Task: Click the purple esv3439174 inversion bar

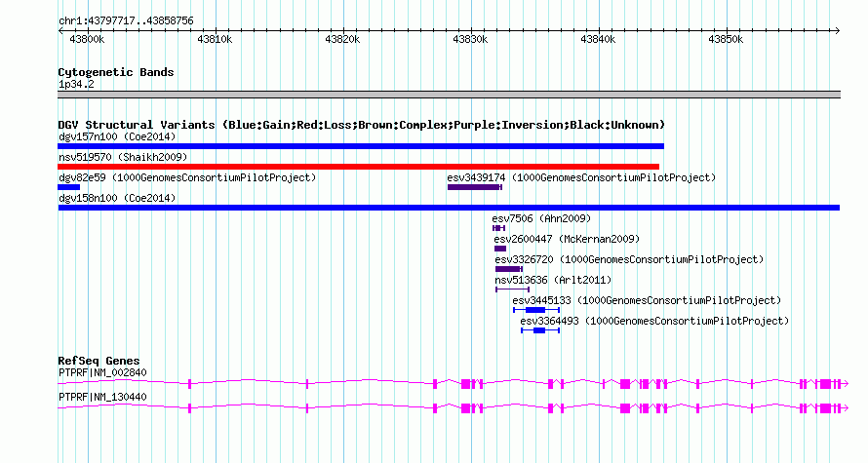Action: (475, 187)
